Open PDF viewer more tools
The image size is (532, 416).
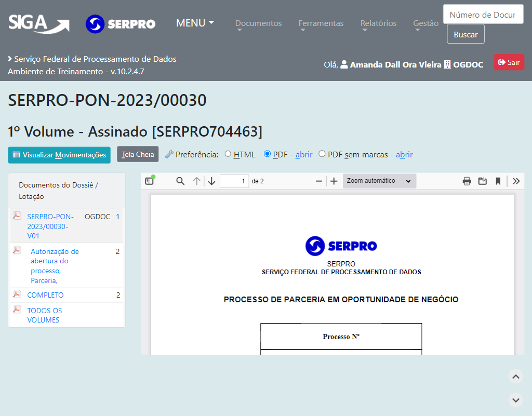tap(516, 181)
